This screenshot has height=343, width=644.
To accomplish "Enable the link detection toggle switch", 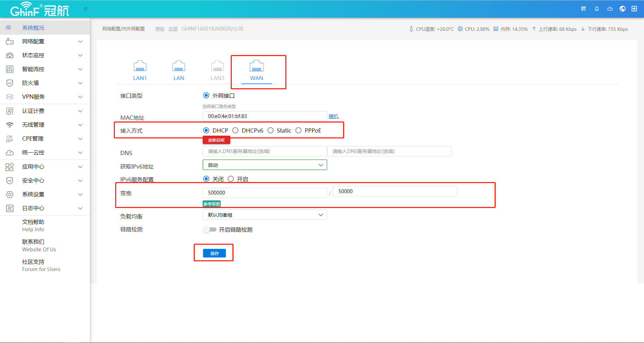I will tap(210, 229).
